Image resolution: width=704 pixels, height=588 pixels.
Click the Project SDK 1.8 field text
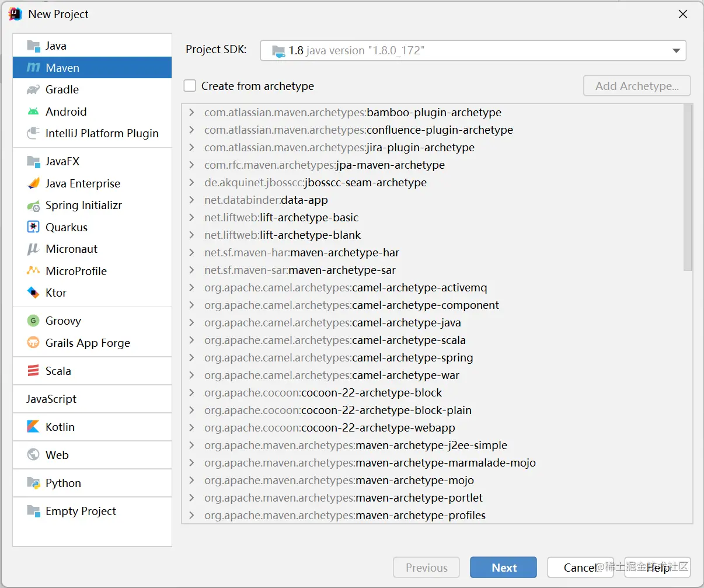[356, 51]
